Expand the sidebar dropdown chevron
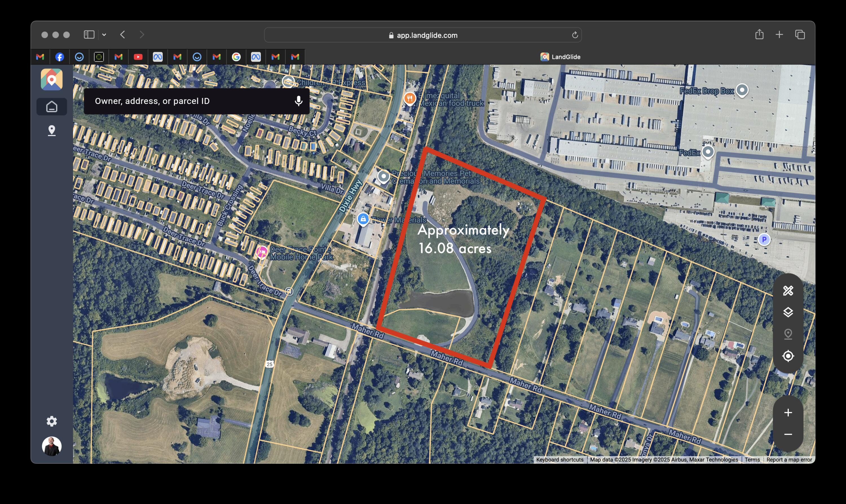 (x=104, y=35)
